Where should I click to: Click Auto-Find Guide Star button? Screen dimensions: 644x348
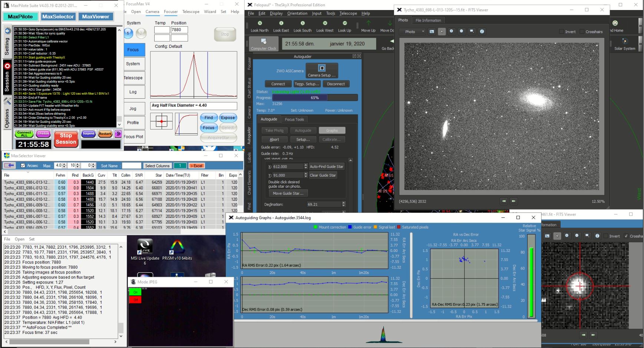(x=327, y=166)
